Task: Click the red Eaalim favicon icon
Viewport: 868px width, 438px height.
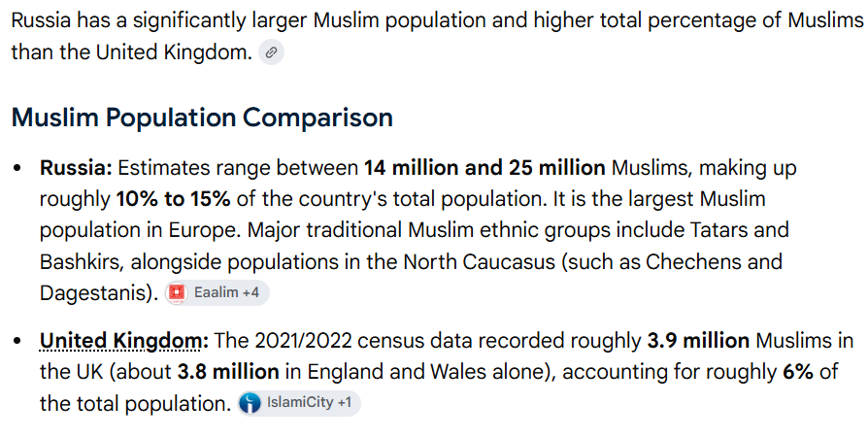Action: click(177, 292)
